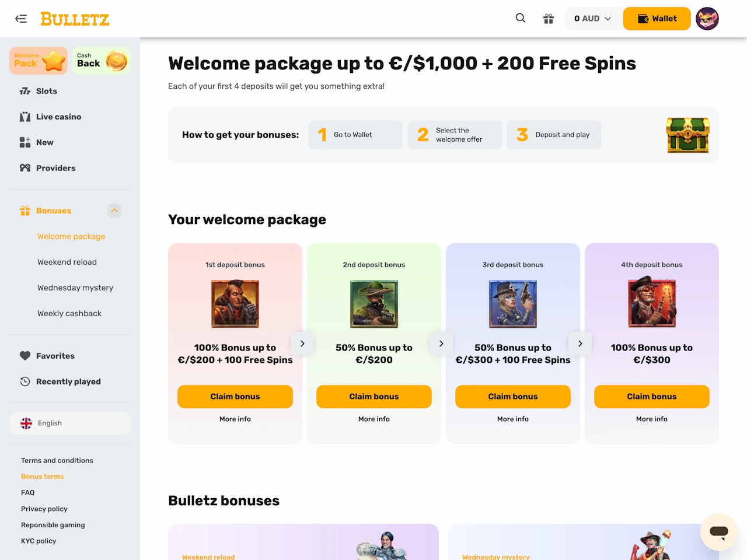The width and height of the screenshot is (747, 560).
Task: Open the chat support bubble icon
Action: click(719, 532)
